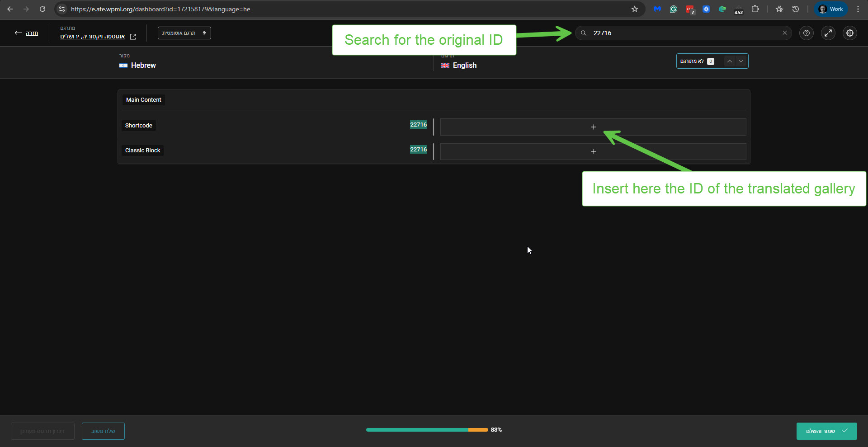Image resolution: width=868 pixels, height=447 pixels.
Task: Open browser extensions puzzle icon
Action: [x=755, y=9]
